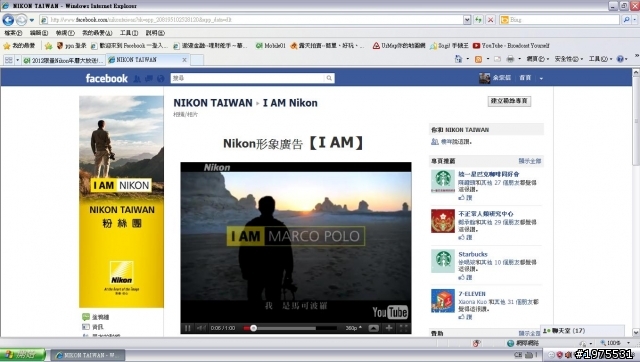Mute the YouTube video volume
Image resolution: width=640 pixels, height=362 pixels.
tap(201, 328)
